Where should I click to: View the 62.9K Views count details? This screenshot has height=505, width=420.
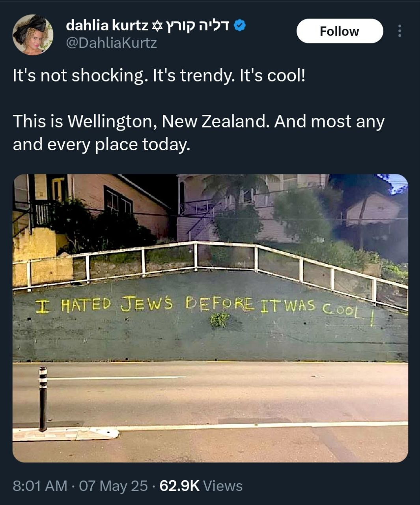pyautogui.click(x=201, y=486)
